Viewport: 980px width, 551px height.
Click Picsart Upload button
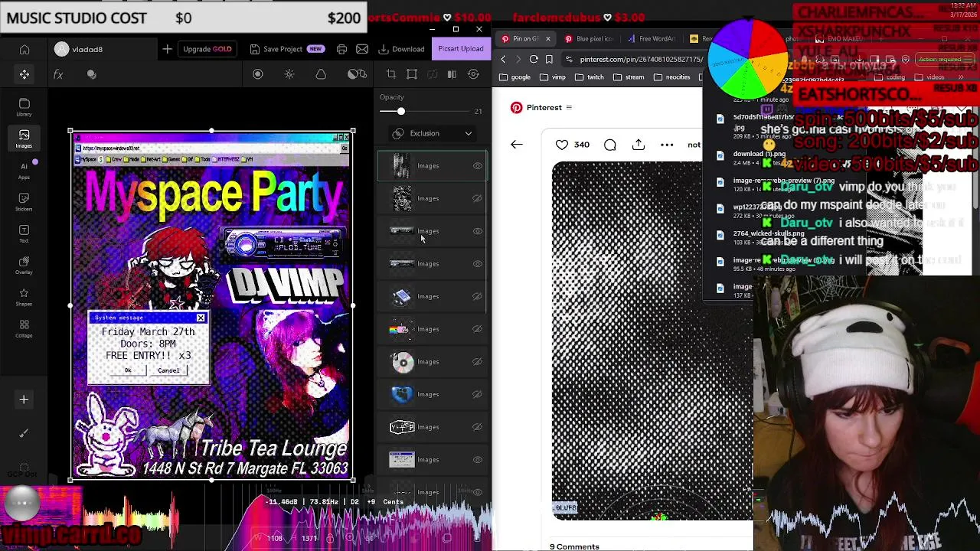[x=461, y=49]
